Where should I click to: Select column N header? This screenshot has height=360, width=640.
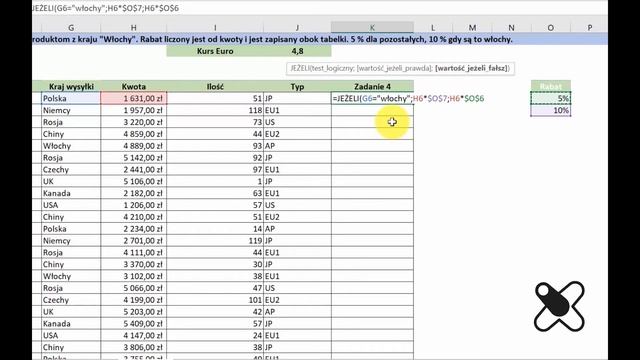point(511,28)
